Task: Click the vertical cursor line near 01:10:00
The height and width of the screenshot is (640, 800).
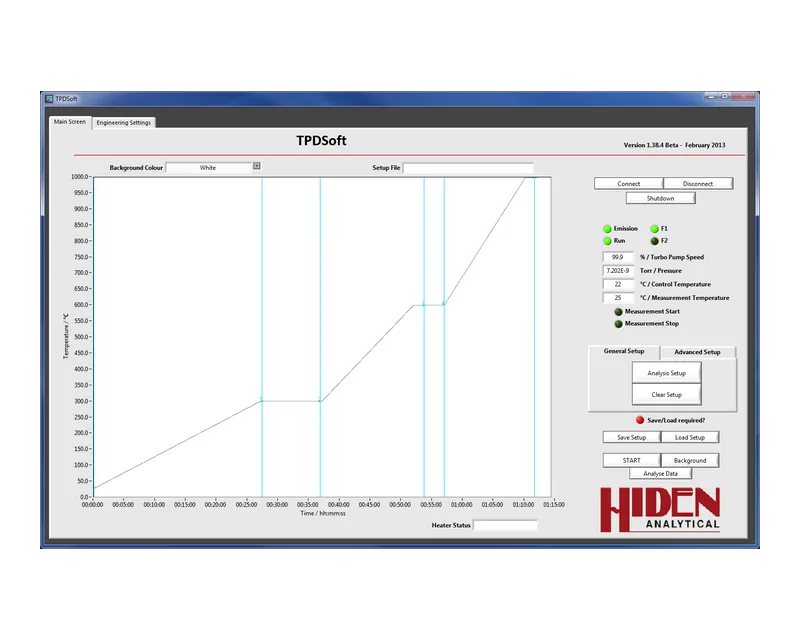Action: pyautogui.click(x=534, y=337)
